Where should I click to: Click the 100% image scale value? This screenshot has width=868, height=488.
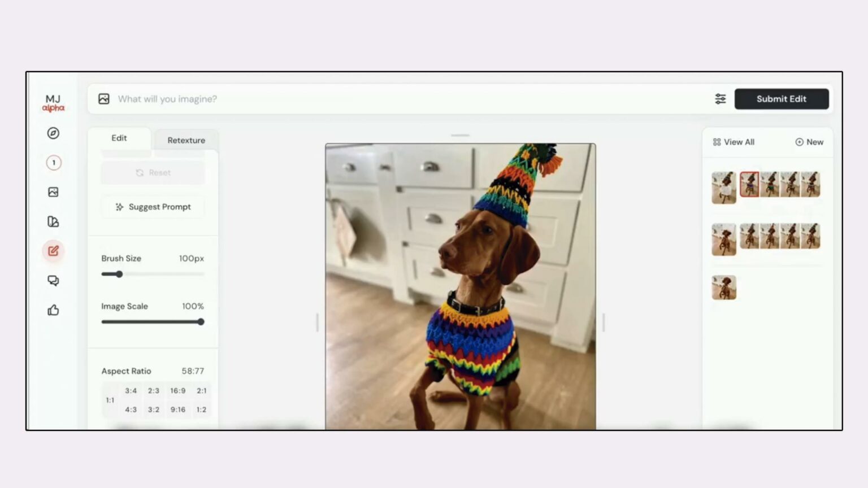[x=193, y=306]
